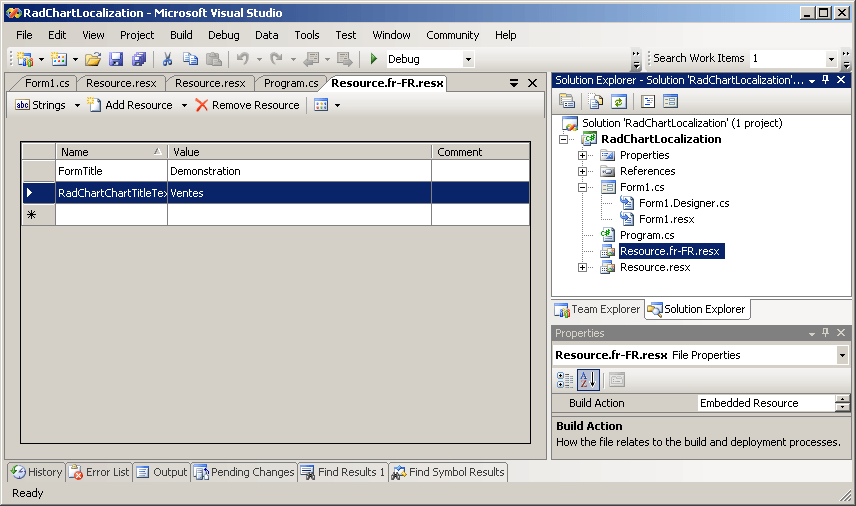Click the Value column header
This screenshot has width=856, height=506.
tap(300, 152)
